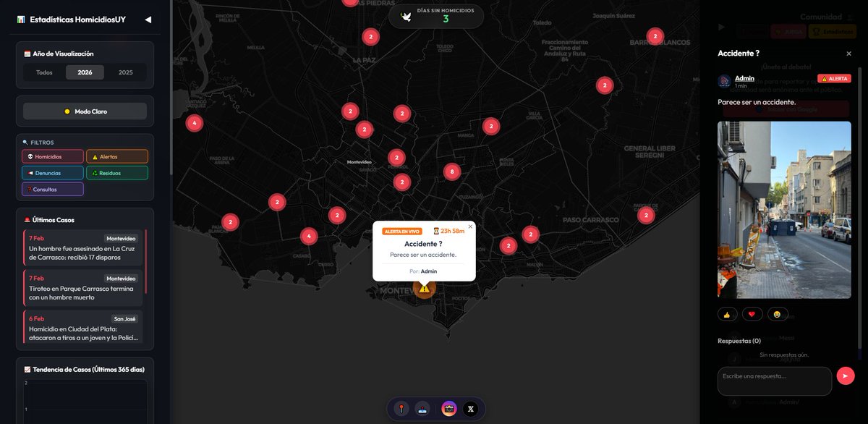Open the Tiroteo en Parque Carrasco case
The image size is (868, 424).
point(83,287)
